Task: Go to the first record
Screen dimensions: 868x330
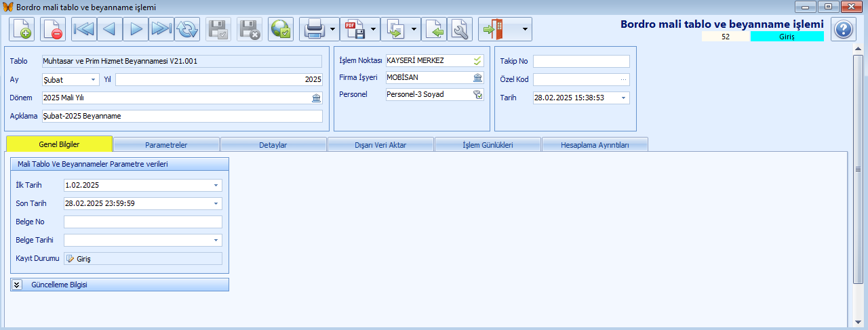Action: (x=84, y=29)
